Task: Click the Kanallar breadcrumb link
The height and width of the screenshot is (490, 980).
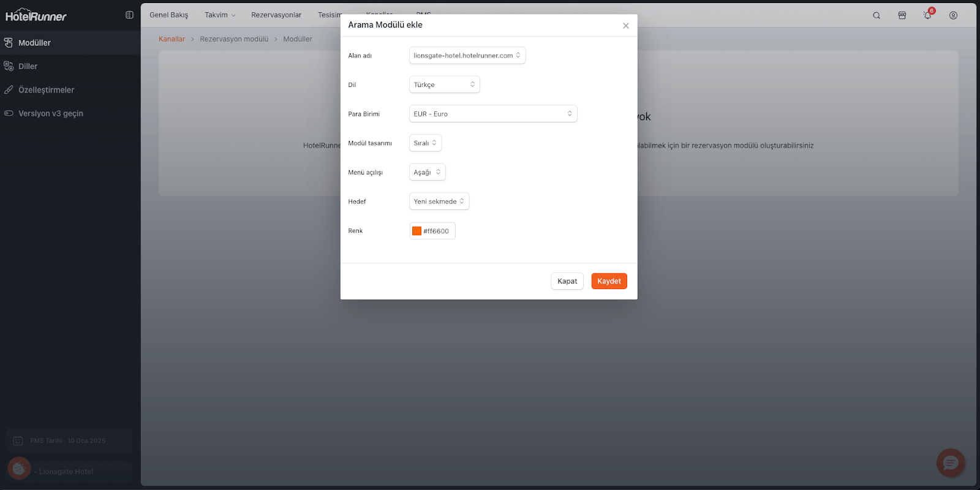Action: [171, 39]
